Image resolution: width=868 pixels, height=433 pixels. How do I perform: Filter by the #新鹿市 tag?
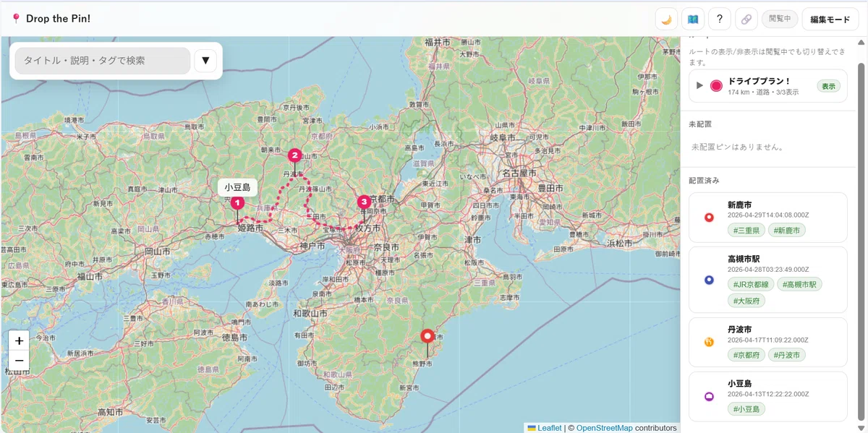[786, 231]
